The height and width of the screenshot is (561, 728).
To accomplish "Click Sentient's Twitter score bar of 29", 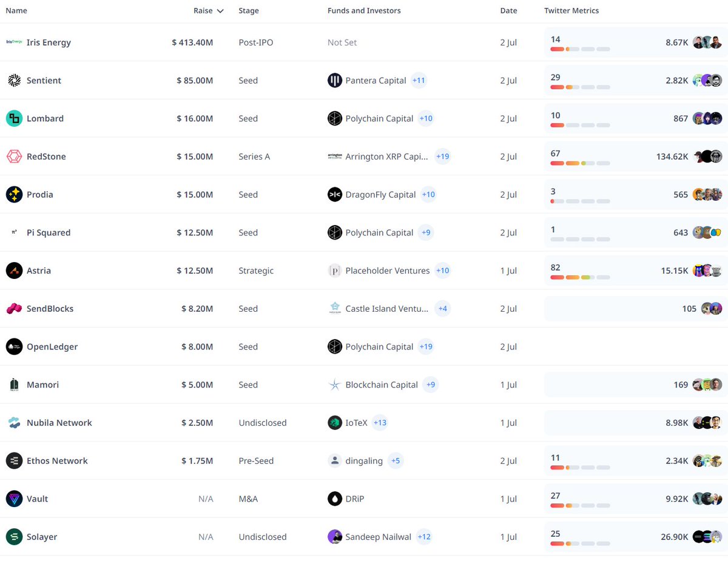I will point(580,87).
